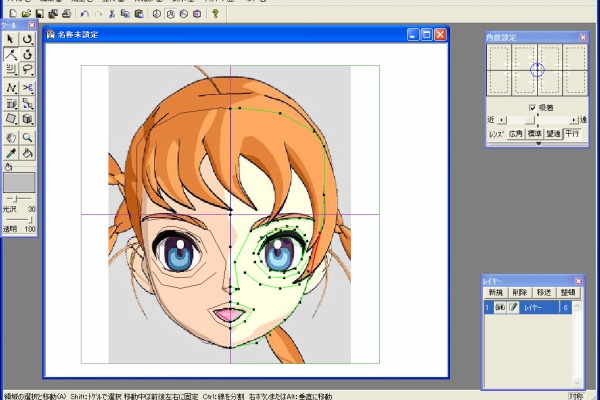
Task: Choose the lasso selection tool
Action: [27, 70]
